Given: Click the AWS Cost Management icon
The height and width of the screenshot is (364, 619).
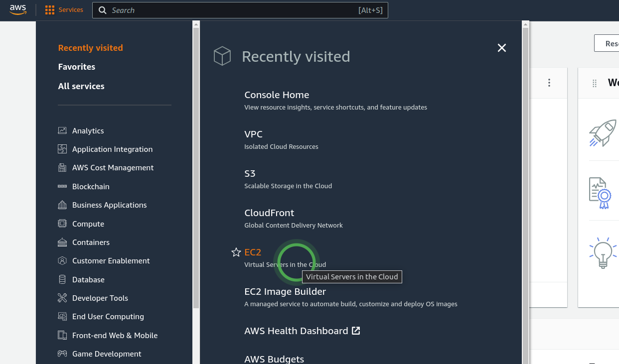Looking at the screenshot, I should [x=62, y=167].
